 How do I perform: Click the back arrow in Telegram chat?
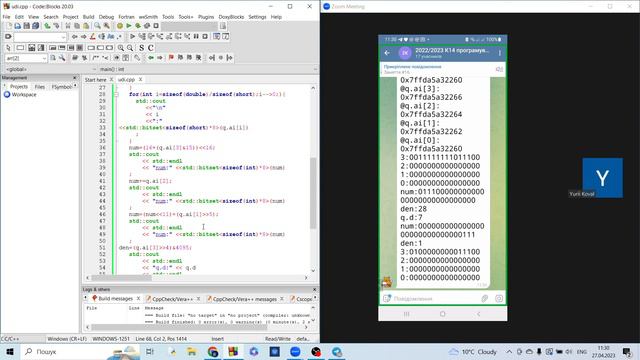387,53
